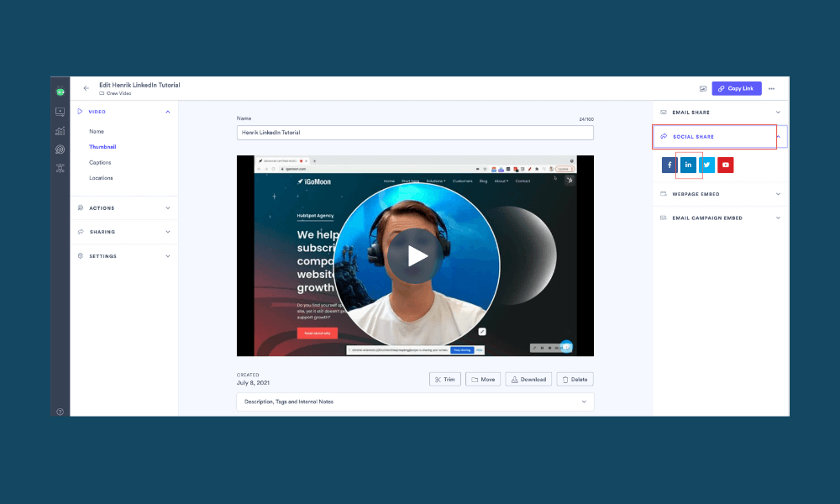The image size is (840, 504).
Task: Download the video
Action: 528,379
